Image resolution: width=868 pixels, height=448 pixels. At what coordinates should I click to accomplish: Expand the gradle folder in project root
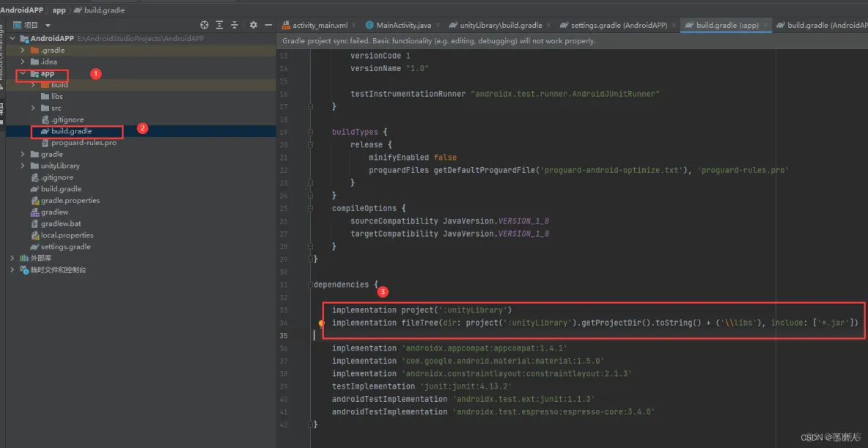(x=23, y=155)
